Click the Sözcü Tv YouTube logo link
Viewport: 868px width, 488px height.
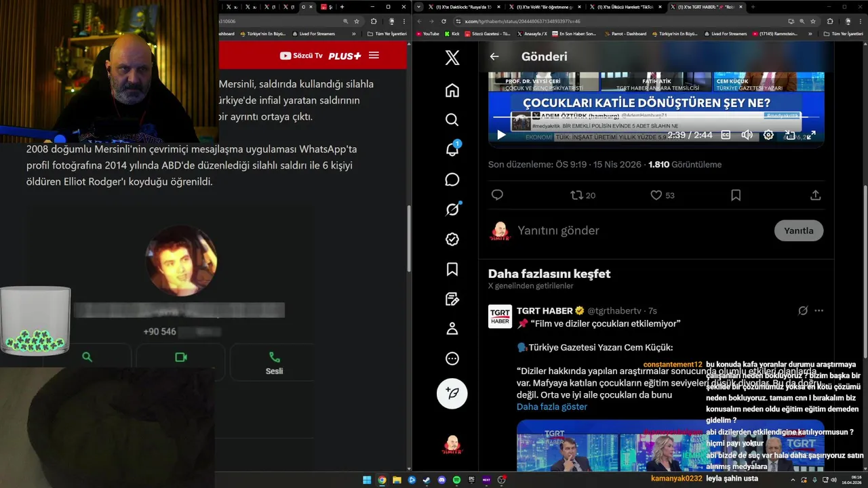[301, 56]
